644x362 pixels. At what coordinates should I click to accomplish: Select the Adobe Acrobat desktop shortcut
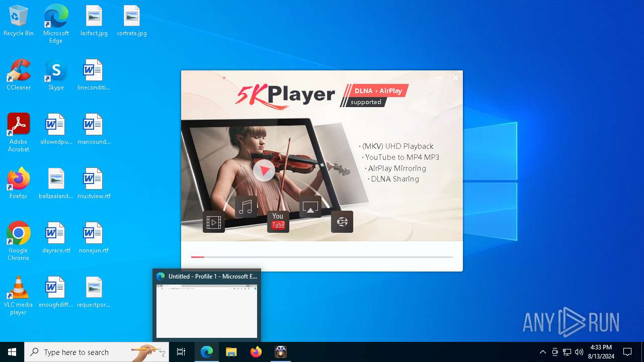point(19,133)
